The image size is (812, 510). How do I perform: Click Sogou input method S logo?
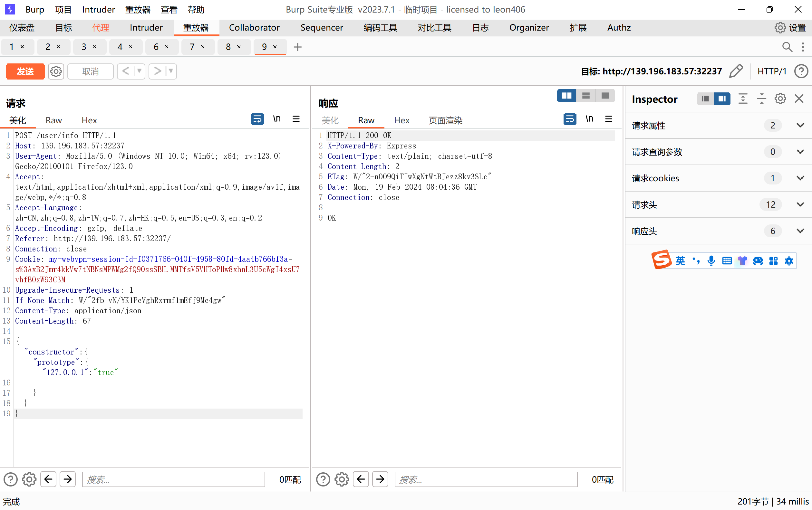[661, 260]
